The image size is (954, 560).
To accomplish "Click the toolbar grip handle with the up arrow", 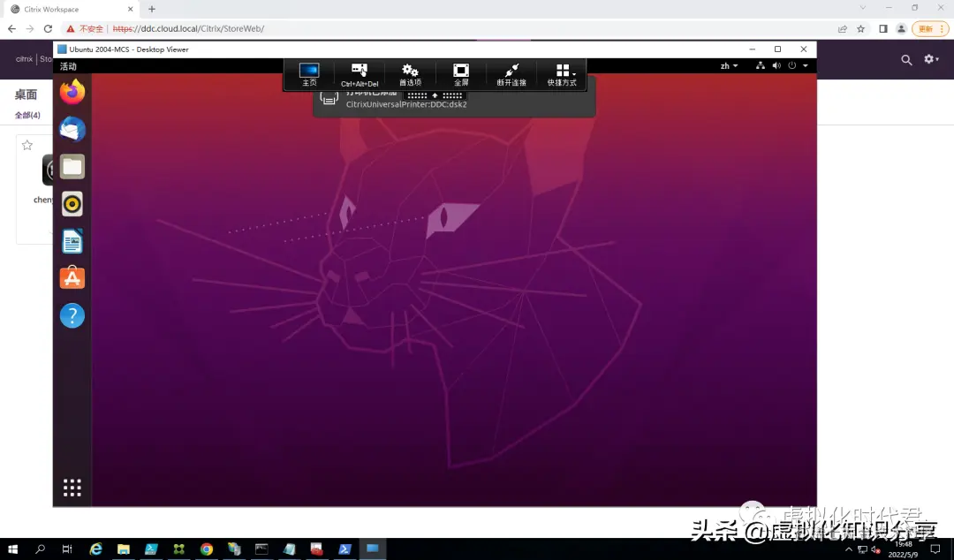I will pyautogui.click(x=435, y=95).
